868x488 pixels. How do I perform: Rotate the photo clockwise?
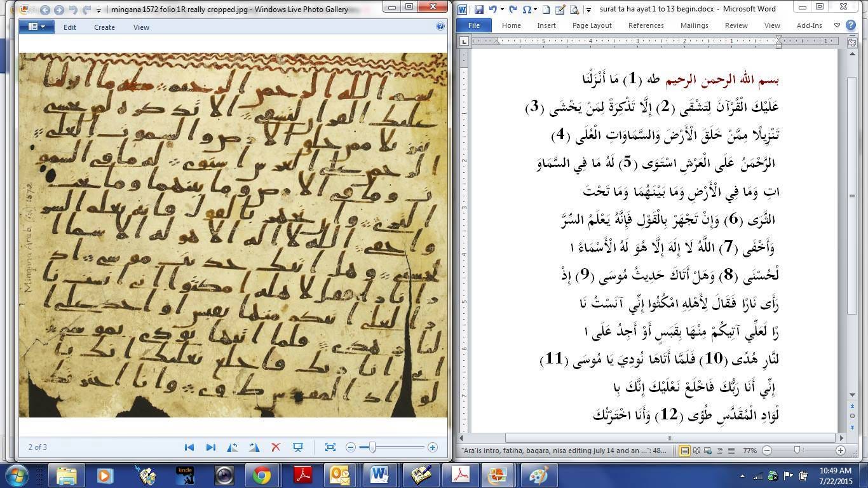[254, 447]
